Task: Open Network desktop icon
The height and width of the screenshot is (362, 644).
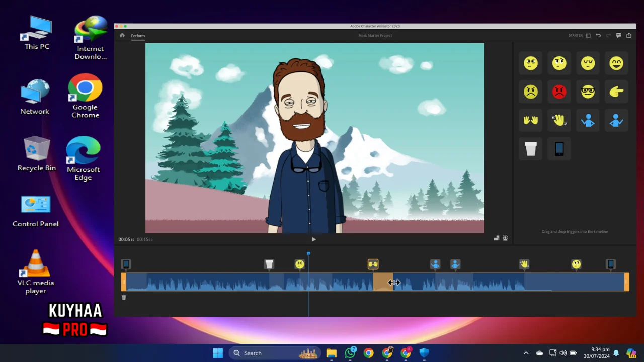Action: click(x=35, y=97)
